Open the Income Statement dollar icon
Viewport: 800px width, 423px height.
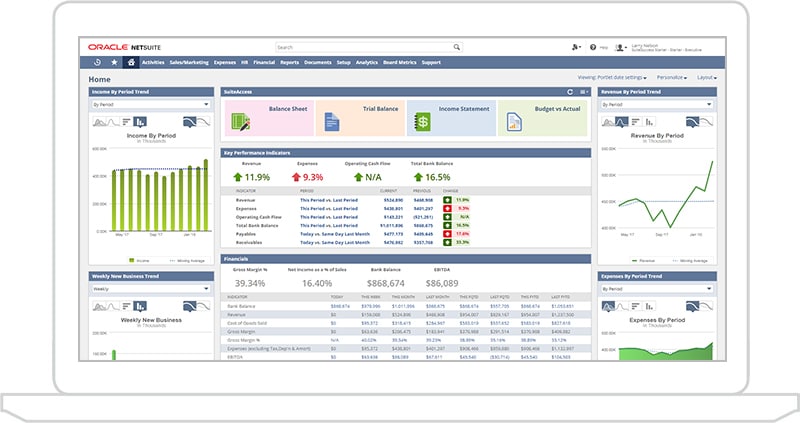click(x=422, y=122)
